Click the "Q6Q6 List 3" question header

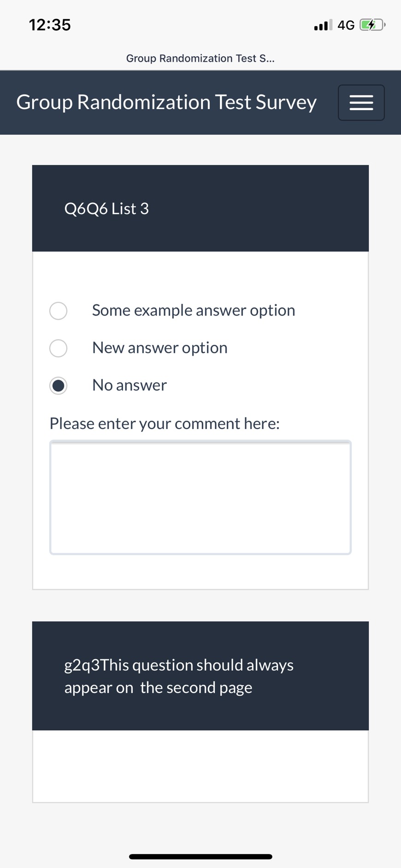click(106, 209)
